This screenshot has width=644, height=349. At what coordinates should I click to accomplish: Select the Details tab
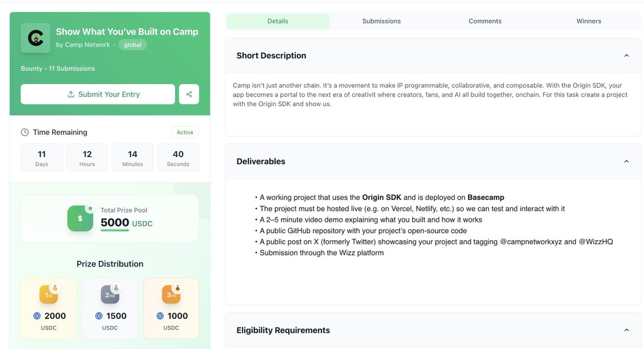(278, 21)
